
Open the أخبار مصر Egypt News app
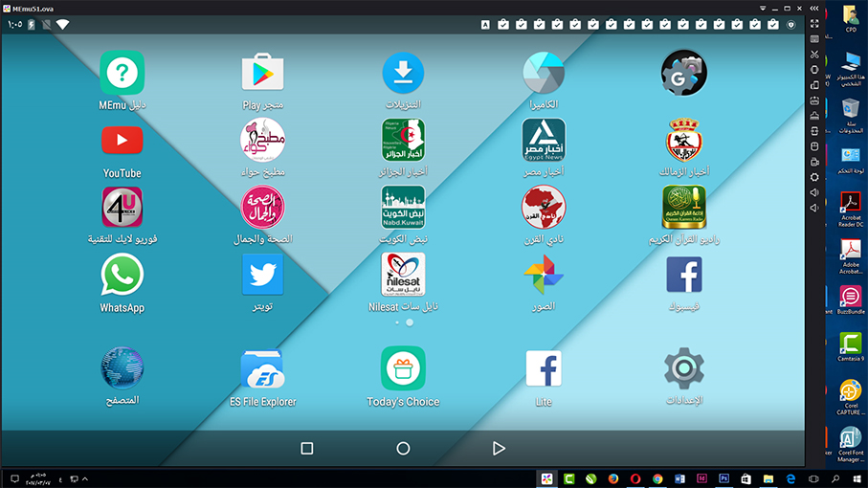point(544,140)
